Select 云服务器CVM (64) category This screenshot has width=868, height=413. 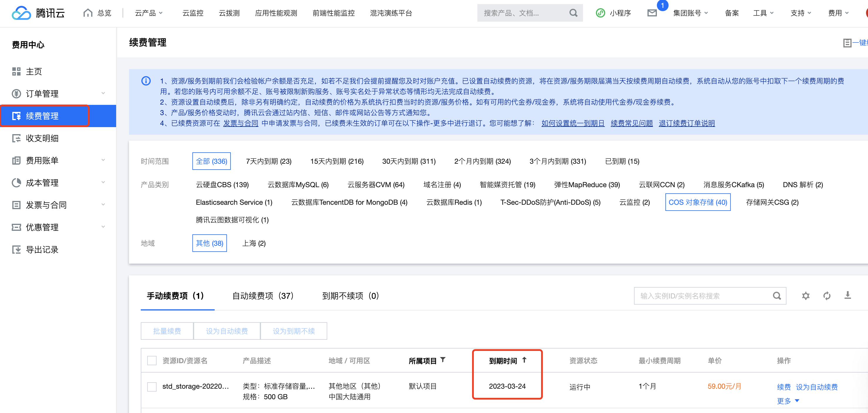pos(376,185)
